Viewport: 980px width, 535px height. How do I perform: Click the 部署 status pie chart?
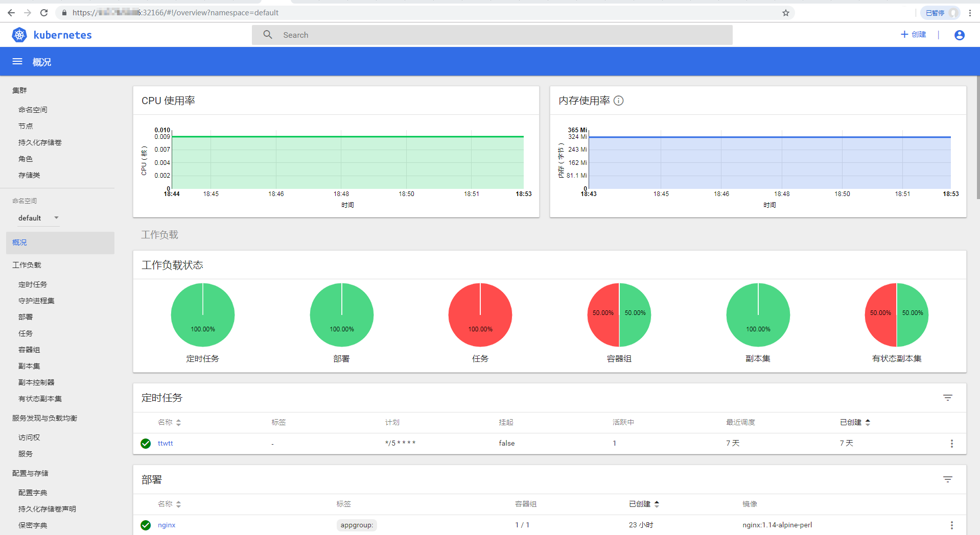[x=342, y=315]
